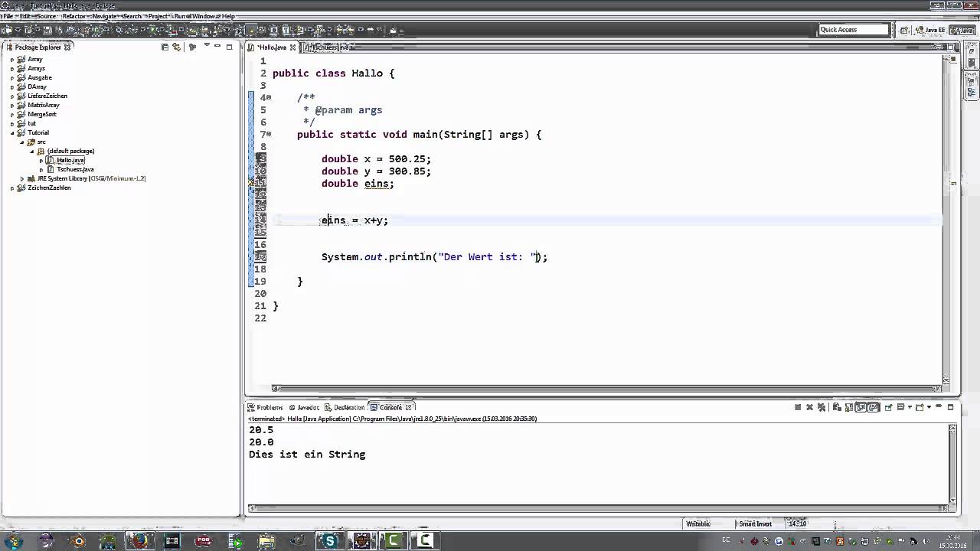The height and width of the screenshot is (551, 980).
Task: Switch to the Tschuess.java editor tab
Action: pyautogui.click(x=329, y=47)
